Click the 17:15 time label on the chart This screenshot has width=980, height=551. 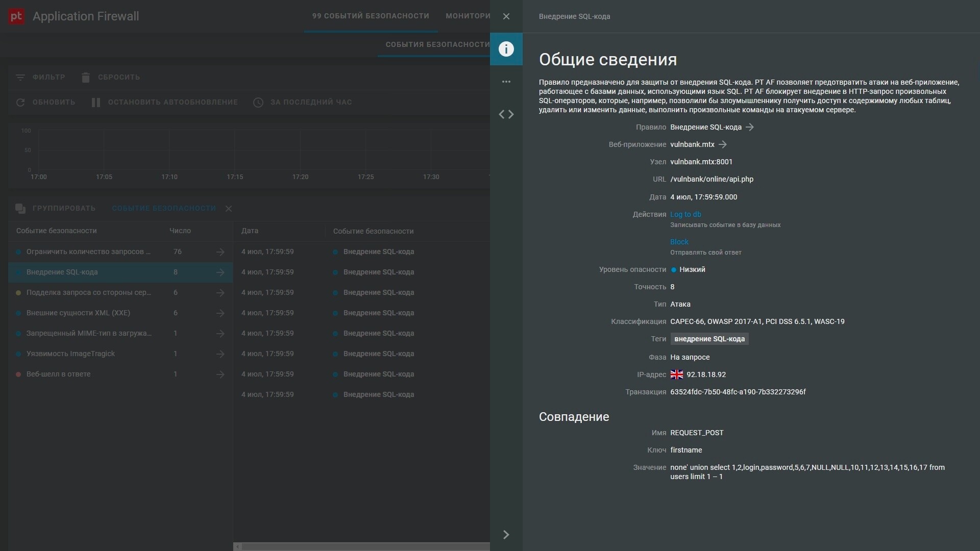[x=235, y=177]
